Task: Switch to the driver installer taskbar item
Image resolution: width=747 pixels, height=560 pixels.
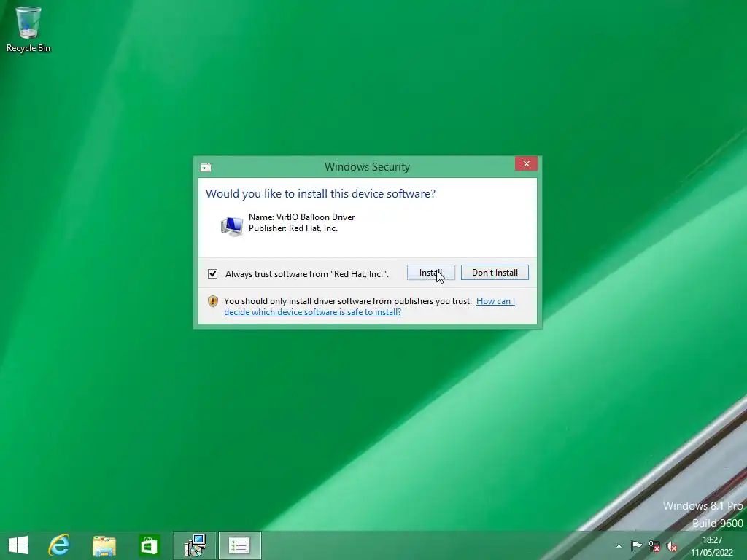Action: [195, 545]
